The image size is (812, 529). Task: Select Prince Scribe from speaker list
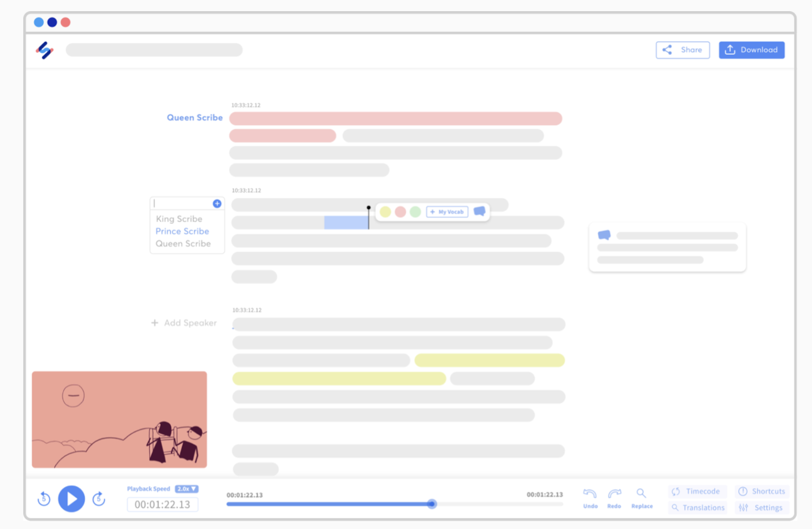tap(182, 231)
